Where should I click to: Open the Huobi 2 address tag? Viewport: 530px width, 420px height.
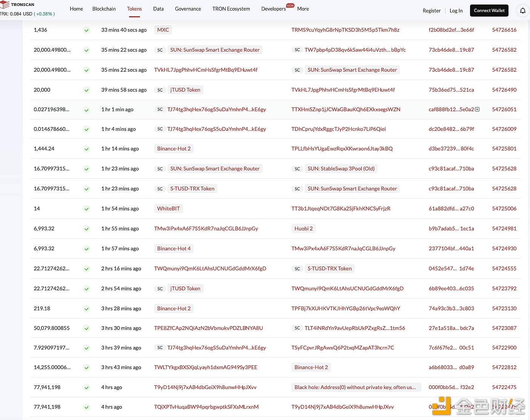304,228
